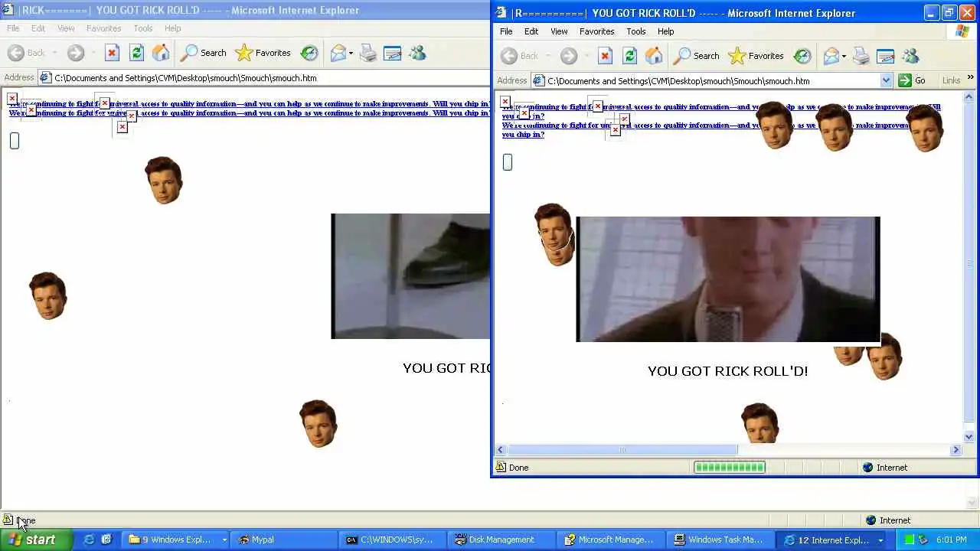This screenshot has height=551, width=980.
Task: Switch to C:\WINDOWS command prompt taskbar button
Action: coord(394,540)
